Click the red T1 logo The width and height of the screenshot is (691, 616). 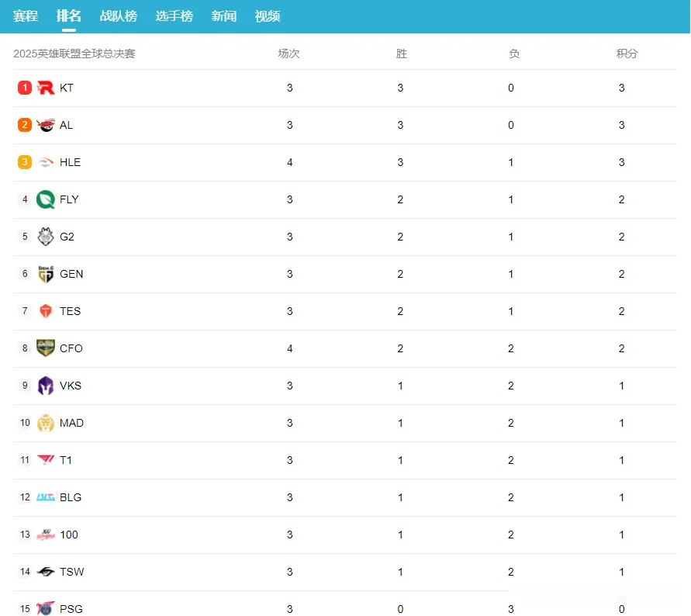click(x=46, y=460)
